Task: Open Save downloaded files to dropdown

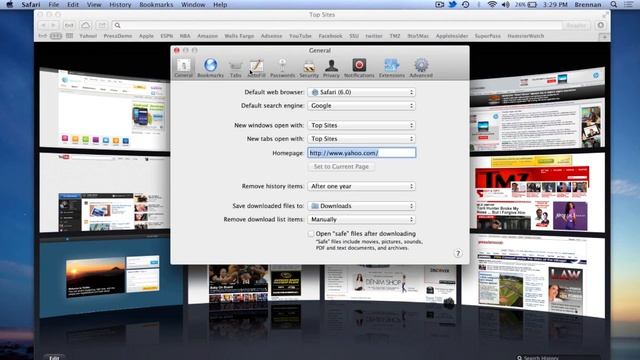Action: [362, 206]
